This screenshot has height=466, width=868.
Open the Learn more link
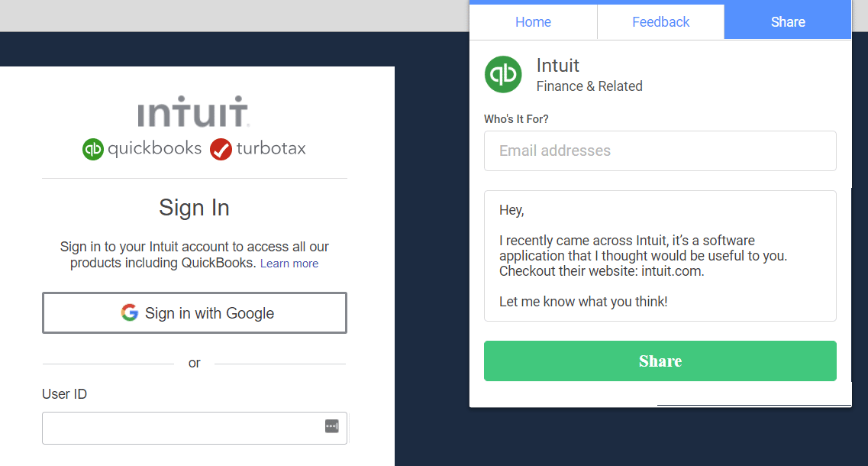tap(289, 263)
